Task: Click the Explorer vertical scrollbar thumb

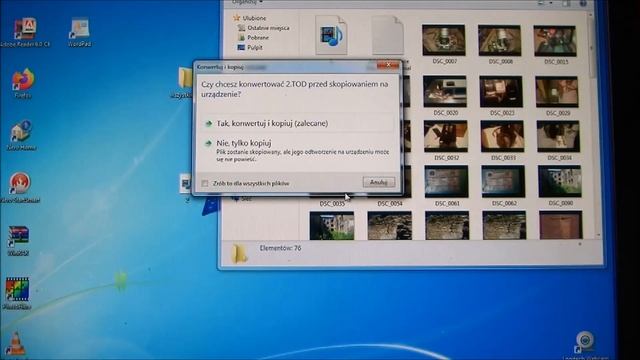Action: [x=591, y=47]
